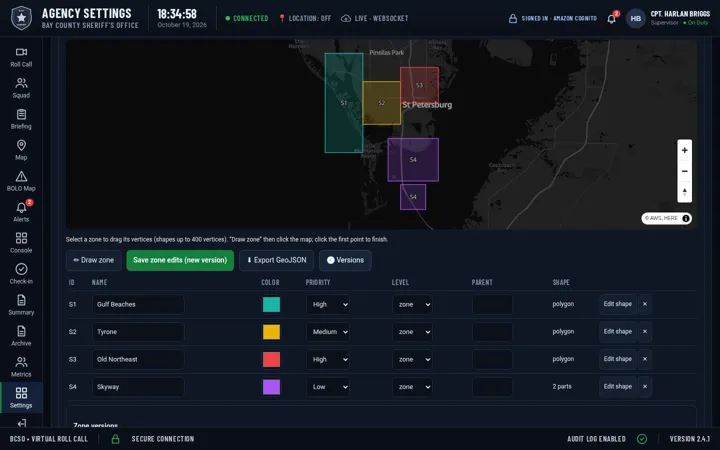This screenshot has width=720, height=450.
Task: Open the Archive page
Action: (21, 337)
